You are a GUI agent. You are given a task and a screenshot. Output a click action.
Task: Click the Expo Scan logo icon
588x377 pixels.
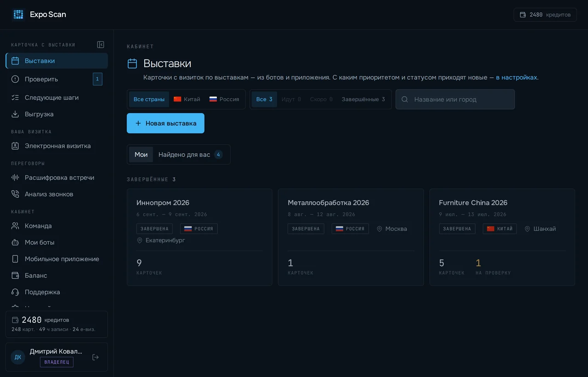point(18,14)
